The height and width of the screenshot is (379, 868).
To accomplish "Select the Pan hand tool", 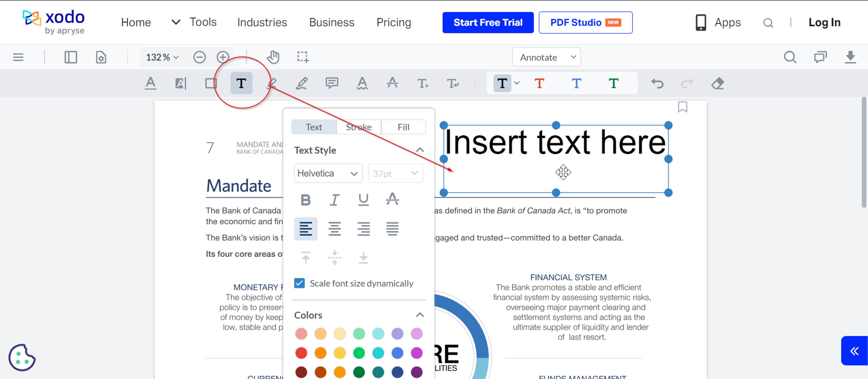I will tap(273, 57).
